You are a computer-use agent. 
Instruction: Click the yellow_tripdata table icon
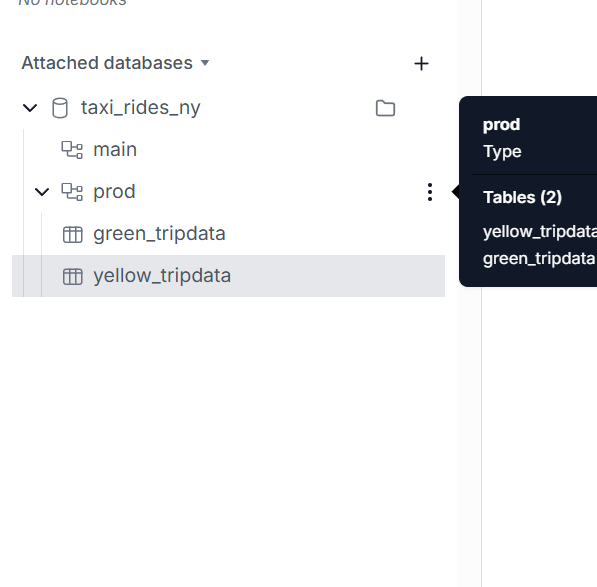pyautogui.click(x=72, y=277)
